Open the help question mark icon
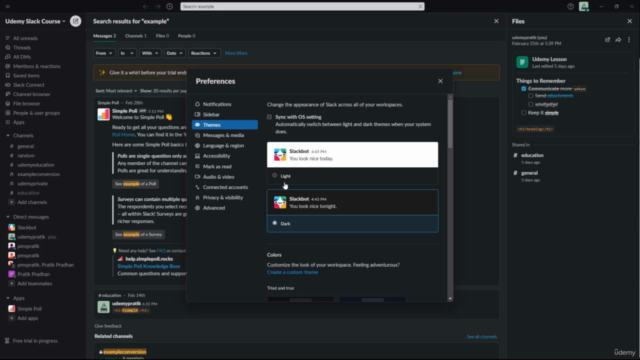Image resolution: width=640 pixels, height=360 pixels. 571,7
